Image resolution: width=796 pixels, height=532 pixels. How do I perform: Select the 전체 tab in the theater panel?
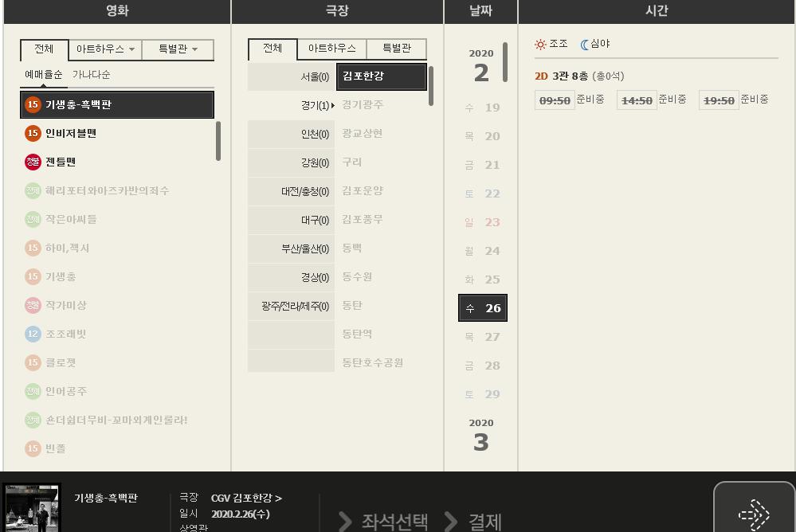(x=273, y=49)
